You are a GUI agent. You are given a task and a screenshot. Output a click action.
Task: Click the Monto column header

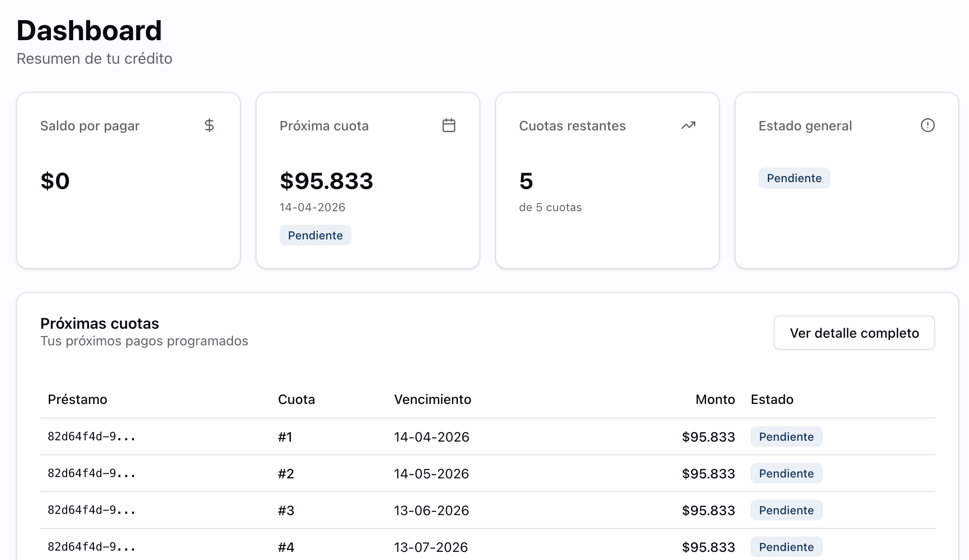pyautogui.click(x=715, y=399)
